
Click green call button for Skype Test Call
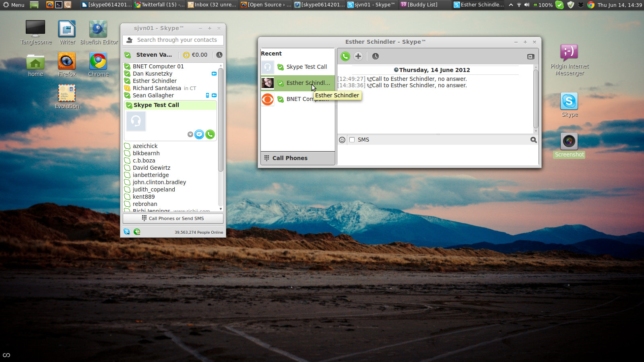click(x=210, y=134)
